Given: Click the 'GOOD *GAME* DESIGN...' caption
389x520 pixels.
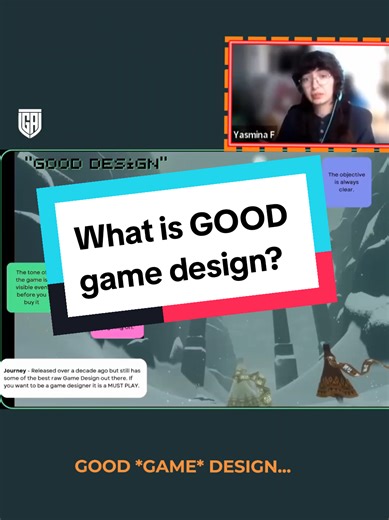Looking at the screenshot, I should tap(183, 467).
